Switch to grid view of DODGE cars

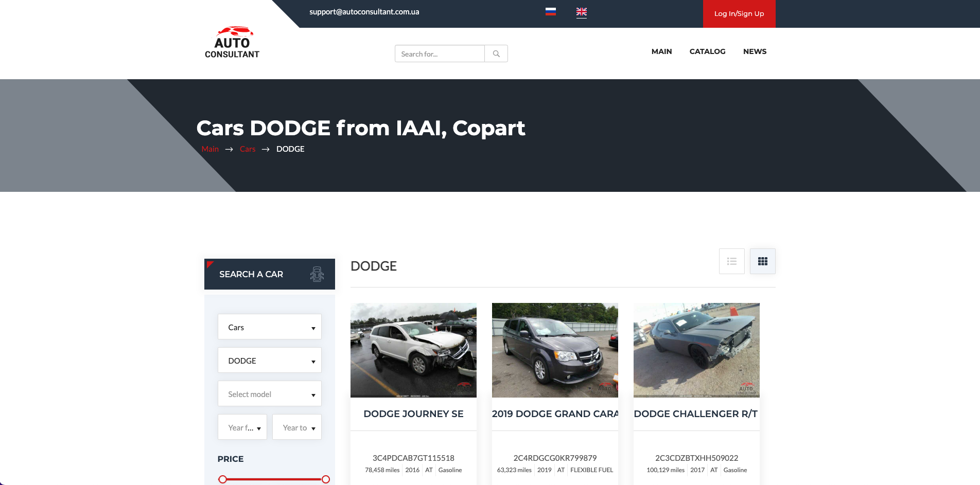tap(762, 261)
